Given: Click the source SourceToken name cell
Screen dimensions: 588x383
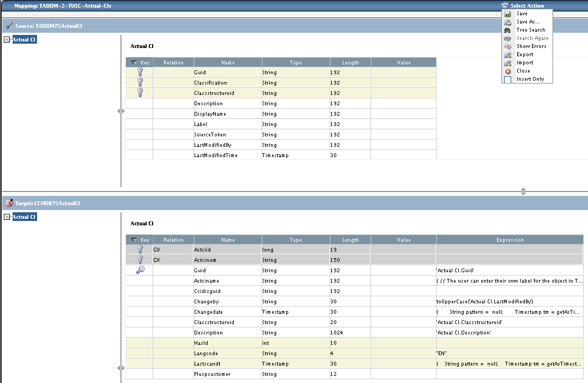Looking at the screenshot, I should [x=228, y=134].
